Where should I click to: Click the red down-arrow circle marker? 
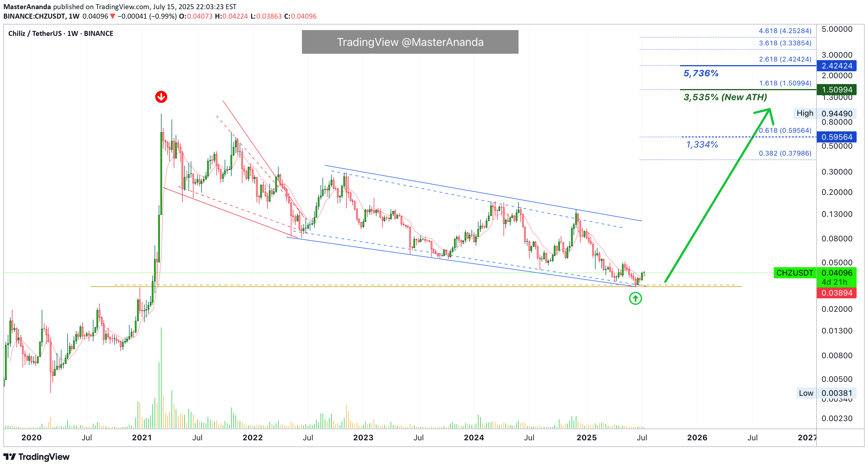point(161,97)
